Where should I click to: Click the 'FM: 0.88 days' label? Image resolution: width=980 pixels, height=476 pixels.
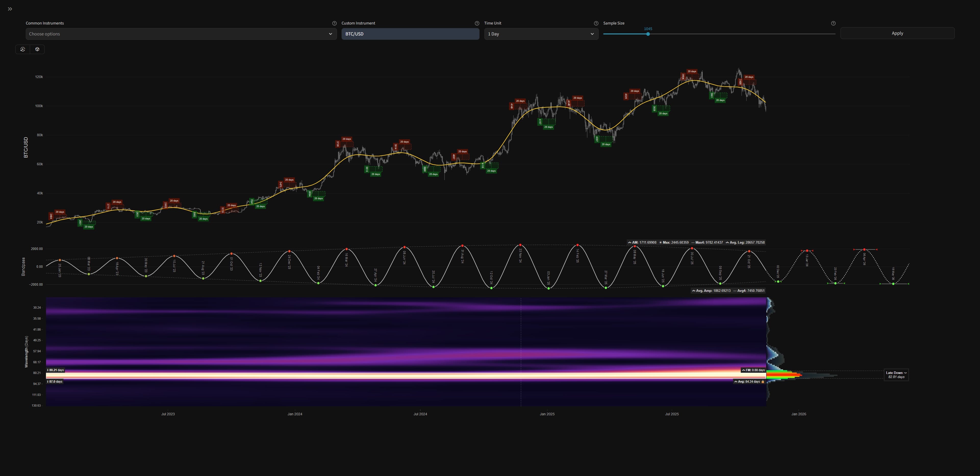tap(753, 370)
